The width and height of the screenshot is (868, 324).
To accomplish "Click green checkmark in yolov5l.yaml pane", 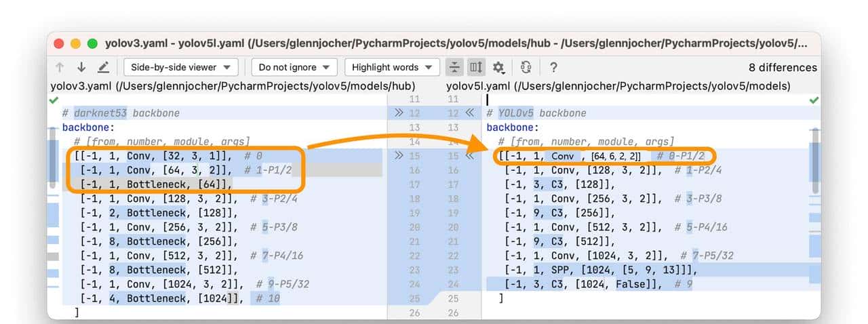I will [x=814, y=100].
